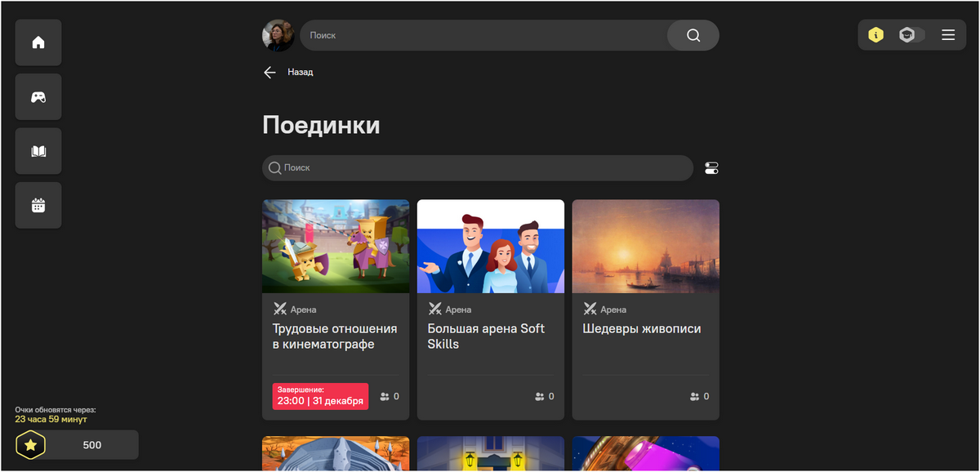Screen dimensions: 980x472
Task: Click the Назад back arrow
Action: [269, 72]
